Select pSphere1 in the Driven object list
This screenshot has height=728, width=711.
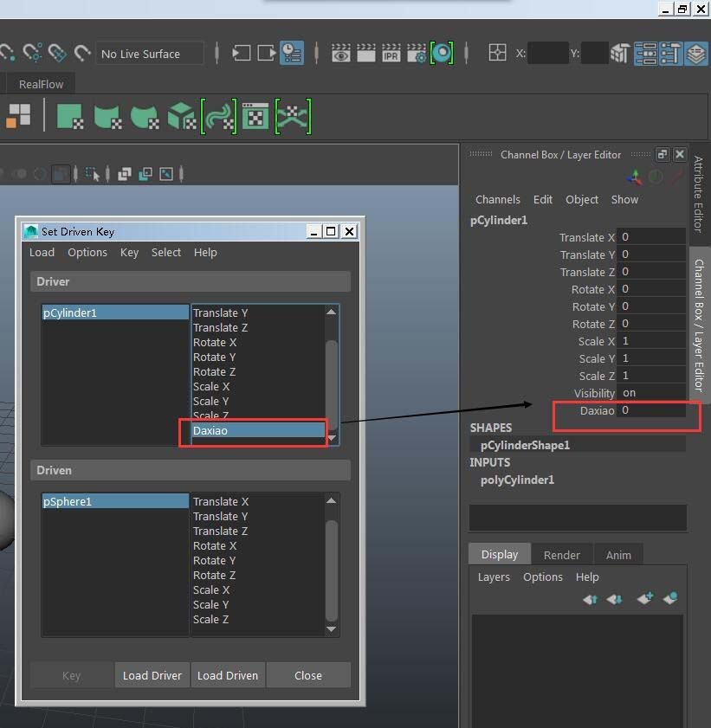[115, 501]
